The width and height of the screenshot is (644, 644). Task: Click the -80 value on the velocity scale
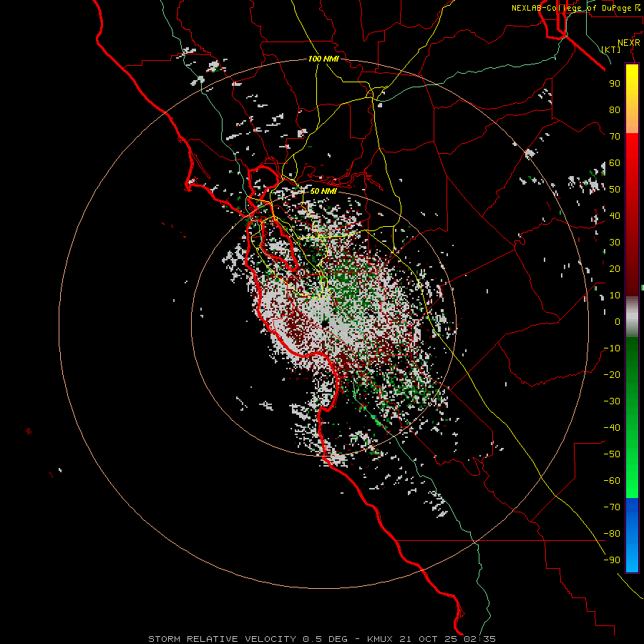tap(612, 534)
